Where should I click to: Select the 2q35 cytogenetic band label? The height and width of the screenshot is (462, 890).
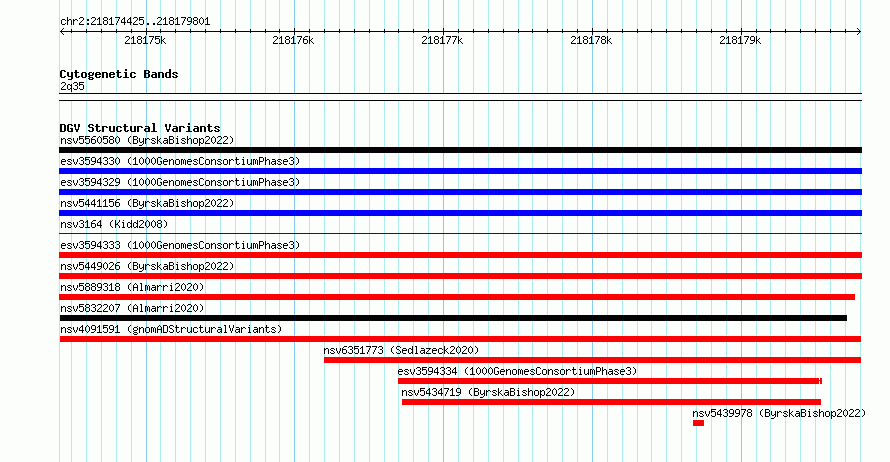point(72,86)
